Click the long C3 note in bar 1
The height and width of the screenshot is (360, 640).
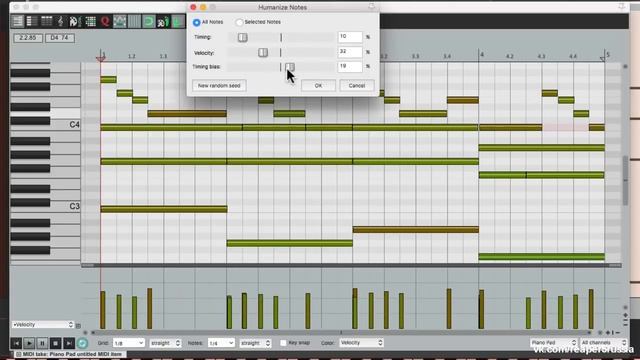(164, 209)
